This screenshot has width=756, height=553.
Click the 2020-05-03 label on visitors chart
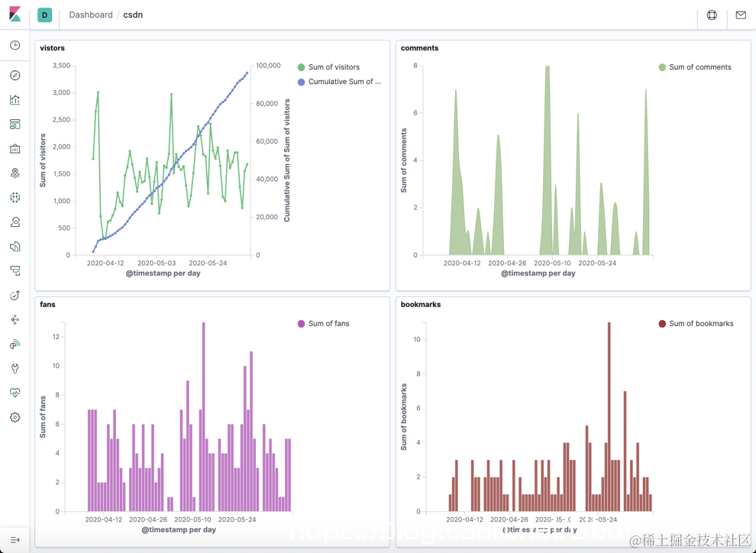(x=157, y=264)
